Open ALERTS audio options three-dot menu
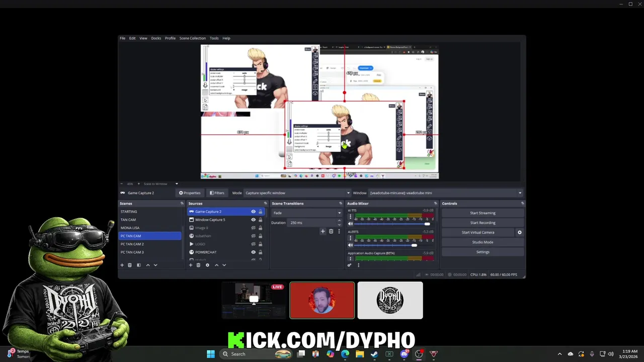644x362 pixels. click(x=350, y=238)
